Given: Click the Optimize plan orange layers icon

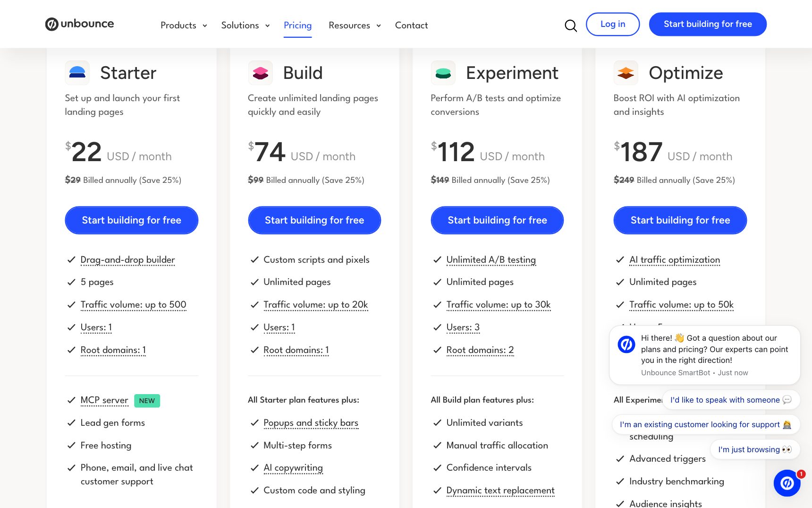Looking at the screenshot, I should (x=626, y=73).
